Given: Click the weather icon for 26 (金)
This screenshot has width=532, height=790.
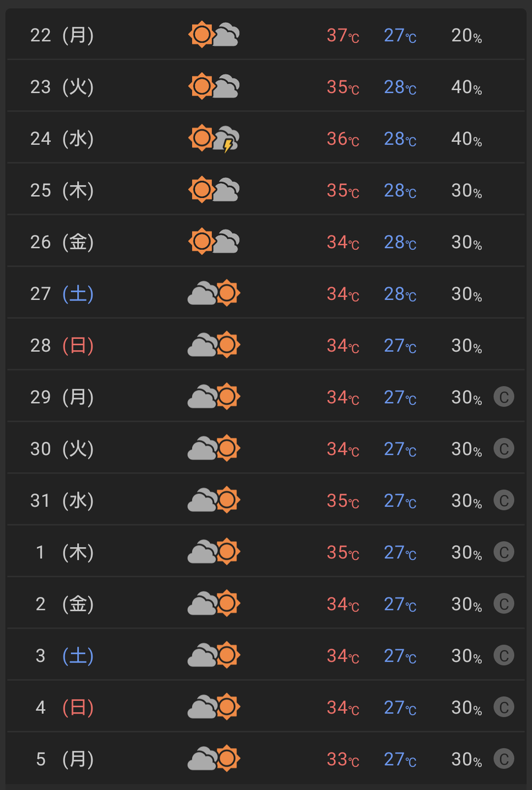Looking at the screenshot, I should tap(214, 242).
